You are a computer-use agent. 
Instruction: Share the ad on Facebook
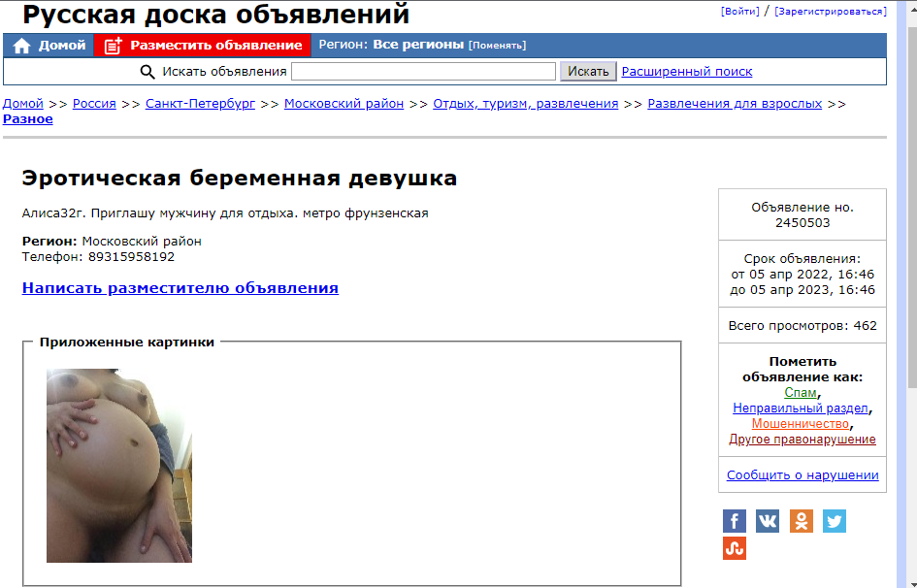[735, 521]
